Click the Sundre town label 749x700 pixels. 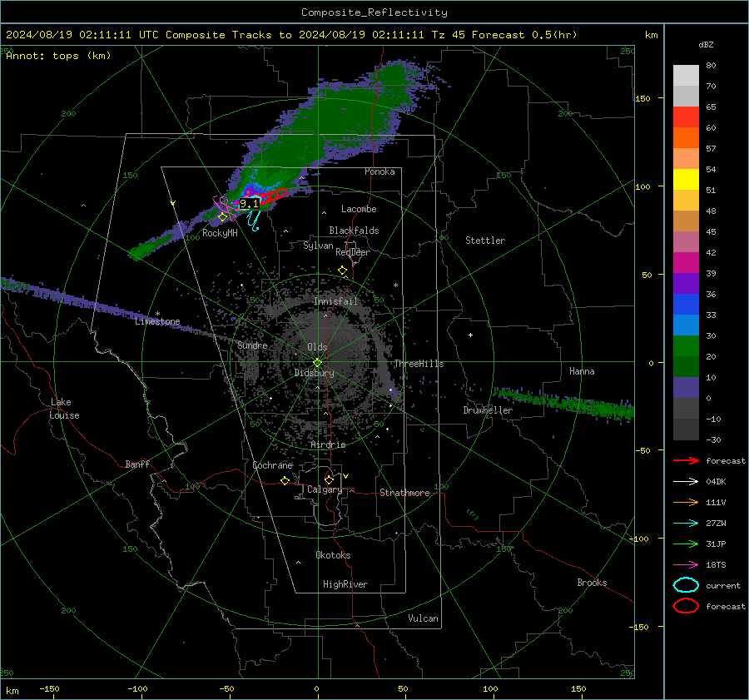tap(252, 345)
